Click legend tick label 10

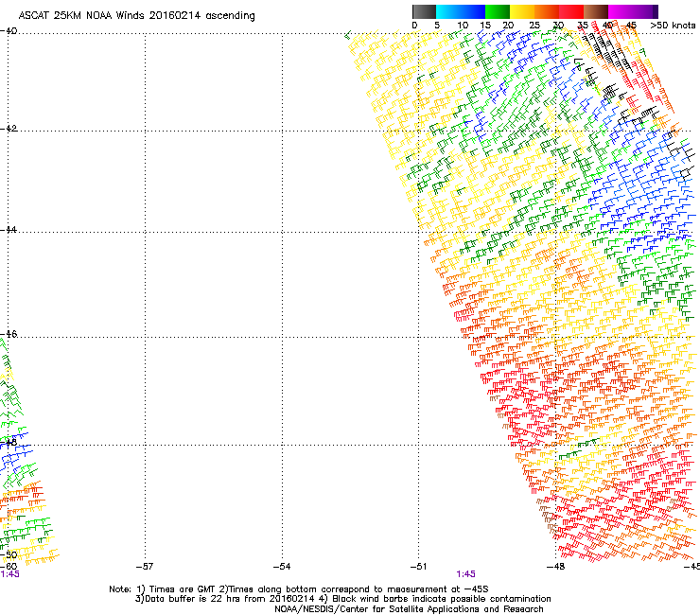(x=463, y=26)
